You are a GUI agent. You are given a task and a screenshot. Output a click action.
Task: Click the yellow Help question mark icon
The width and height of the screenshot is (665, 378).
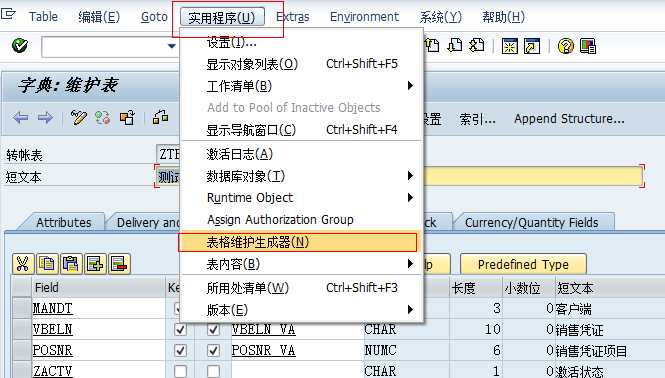pos(565,45)
